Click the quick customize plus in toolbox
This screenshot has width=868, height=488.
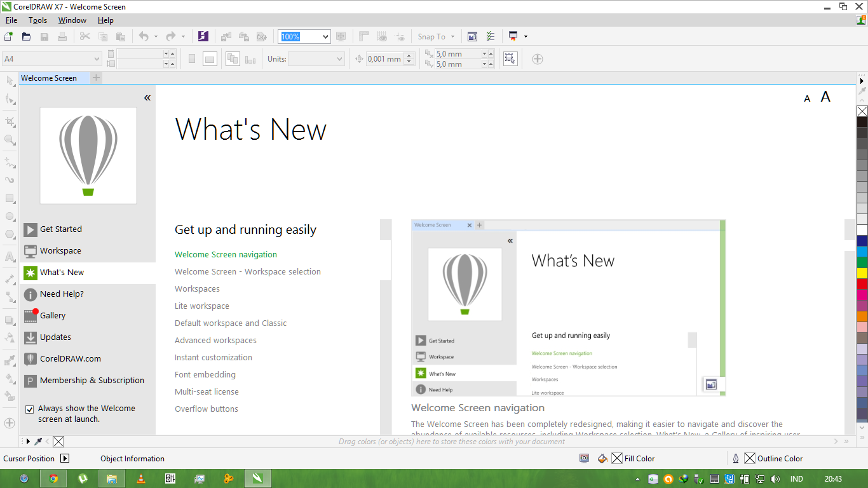[10, 423]
